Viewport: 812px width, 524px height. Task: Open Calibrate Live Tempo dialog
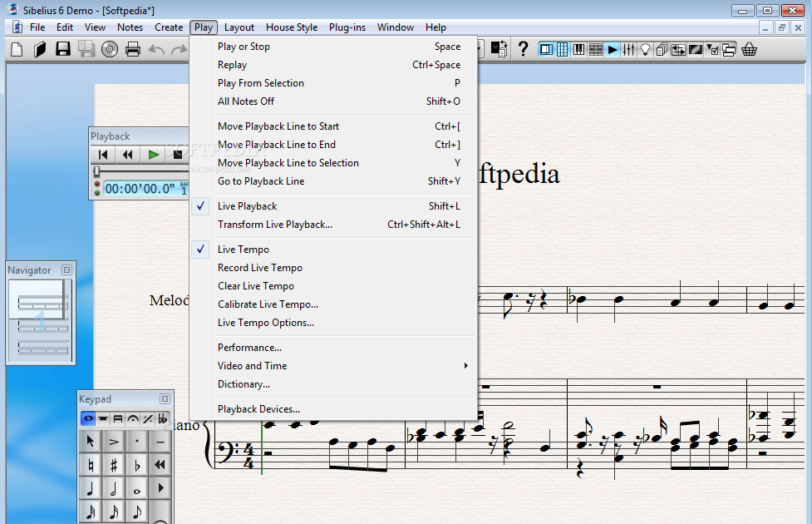click(333, 304)
